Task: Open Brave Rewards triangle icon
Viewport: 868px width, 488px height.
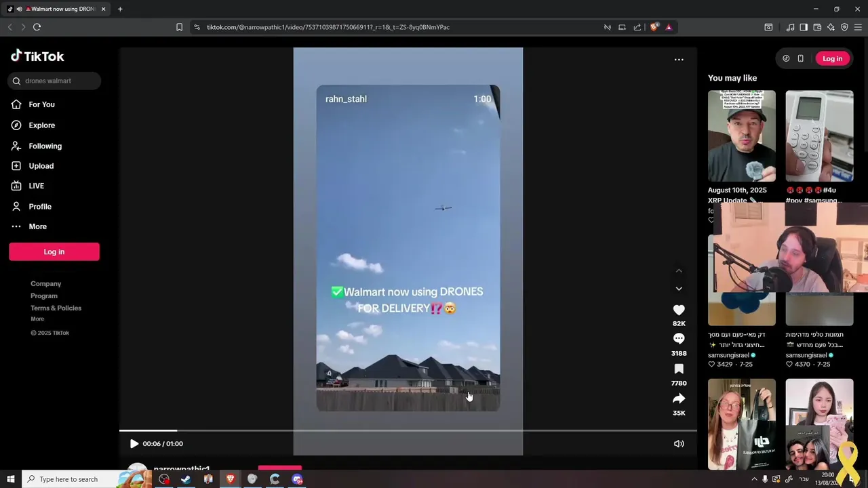Action: coord(669,27)
